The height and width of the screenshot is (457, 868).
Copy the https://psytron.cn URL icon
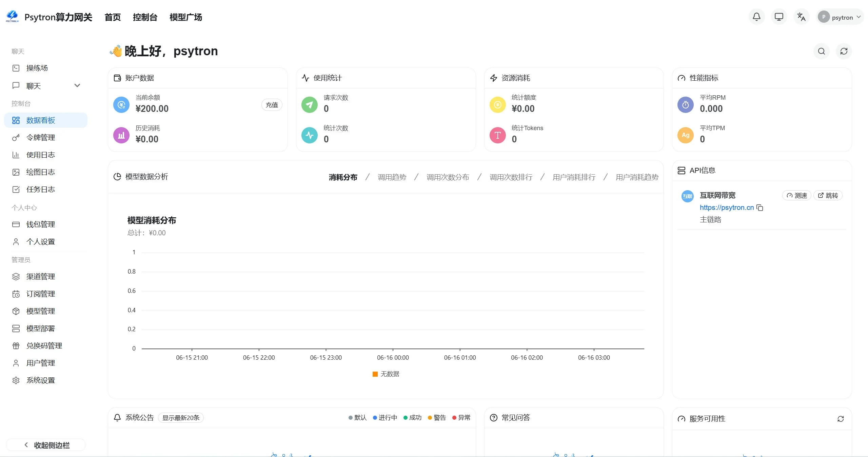coord(760,207)
